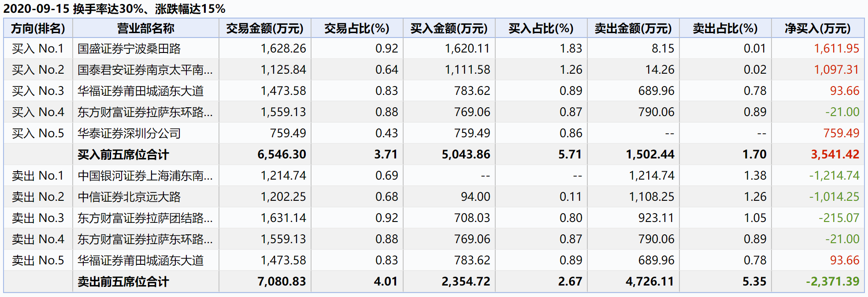The height and width of the screenshot is (297, 868).
Task: Select the 买入 No.3 rank cell
Action: [x=38, y=91]
